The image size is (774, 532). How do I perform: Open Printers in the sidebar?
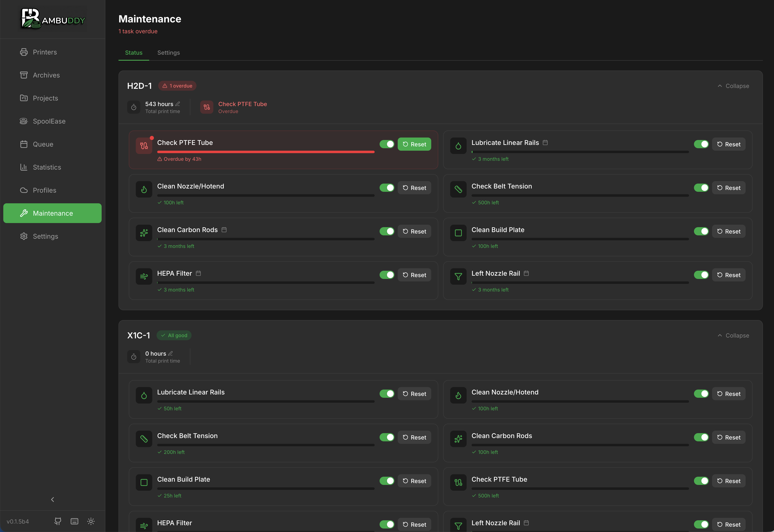coord(52,52)
